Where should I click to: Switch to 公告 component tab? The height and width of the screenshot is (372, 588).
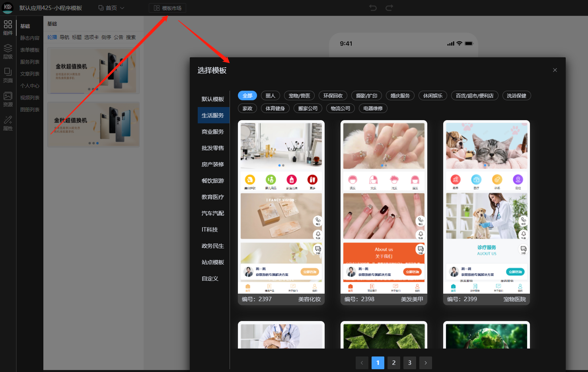tap(119, 37)
